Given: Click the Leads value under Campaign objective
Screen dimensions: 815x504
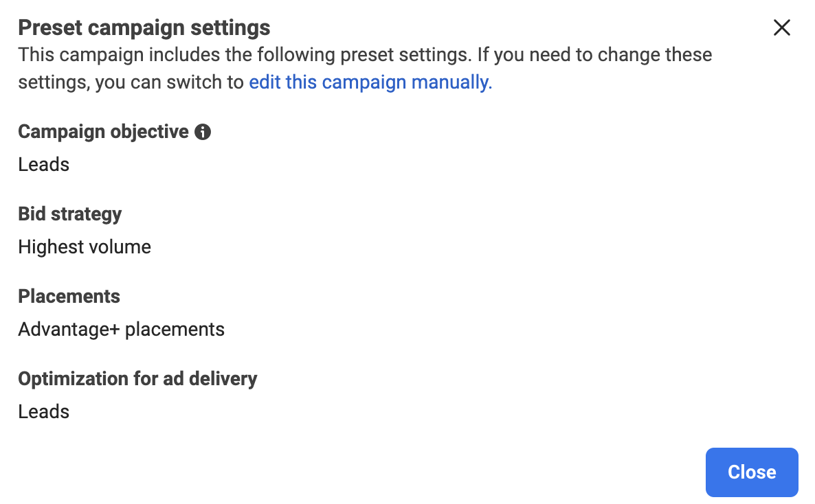Looking at the screenshot, I should tap(44, 165).
